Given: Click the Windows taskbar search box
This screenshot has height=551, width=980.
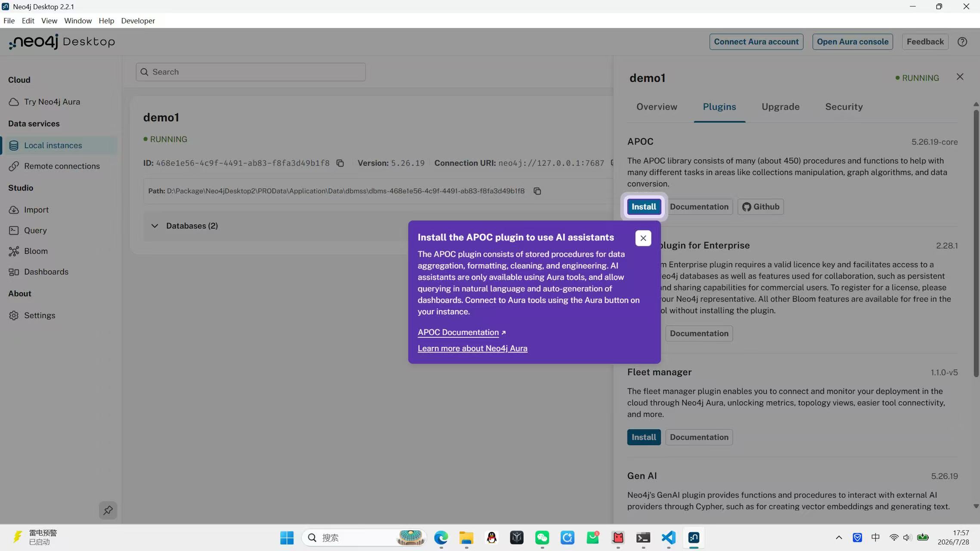Looking at the screenshot, I should (364, 538).
